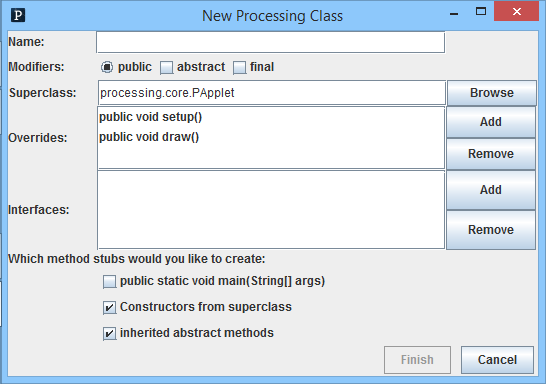
Task: Check the public static void main option
Action: click(x=109, y=282)
